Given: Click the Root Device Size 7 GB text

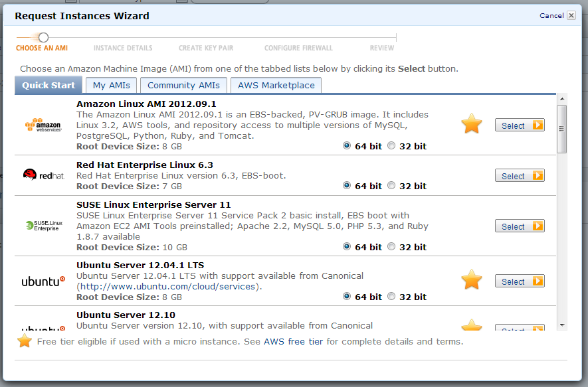Looking at the screenshot, I should [x=129, y=186].
